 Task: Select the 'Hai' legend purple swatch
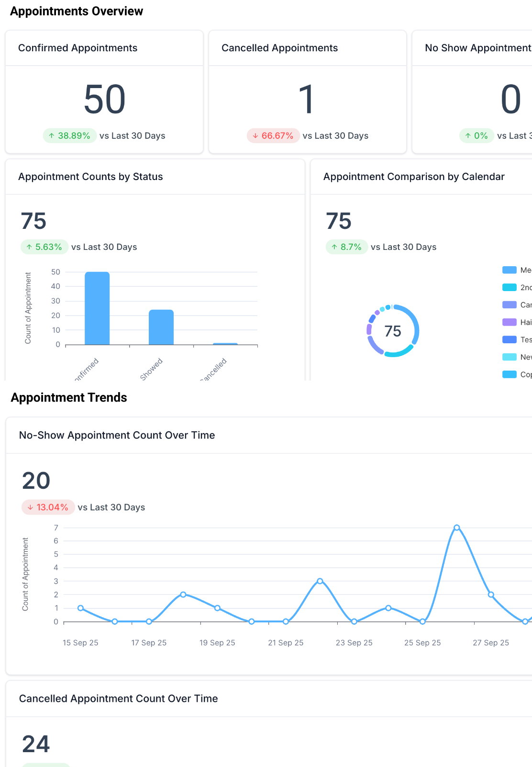coord(510,322)
